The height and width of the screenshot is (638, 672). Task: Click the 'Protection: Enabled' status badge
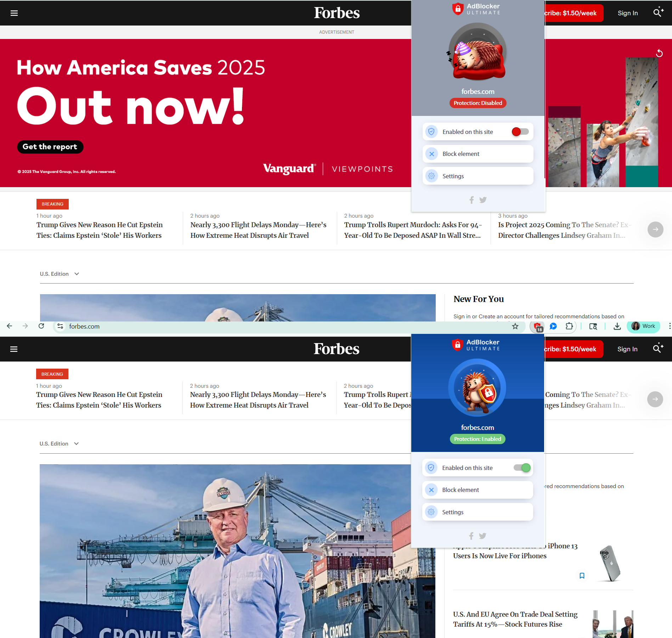tap(478, 439)
